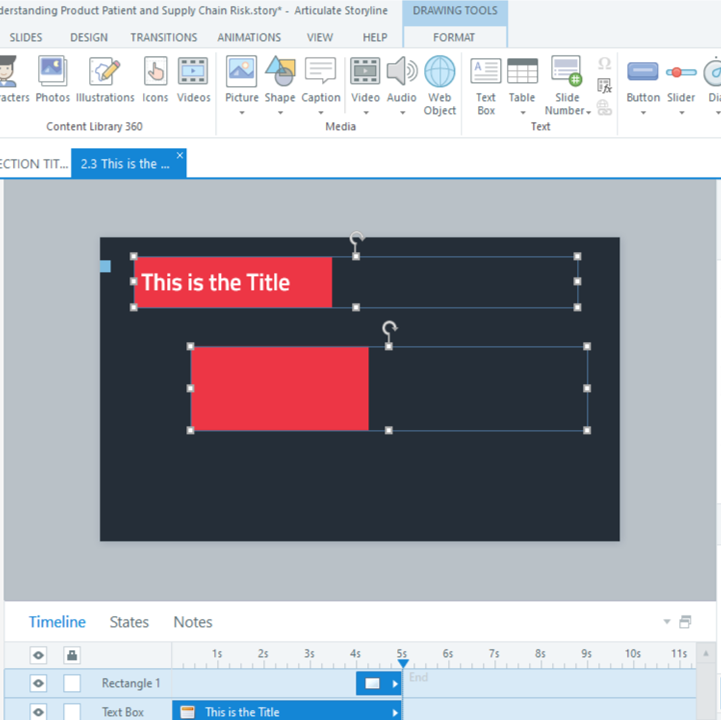The height and width of the screenshot is (720, 721).
Task: Expand the Picture dropdown arrow
Action: coord(241,113)
